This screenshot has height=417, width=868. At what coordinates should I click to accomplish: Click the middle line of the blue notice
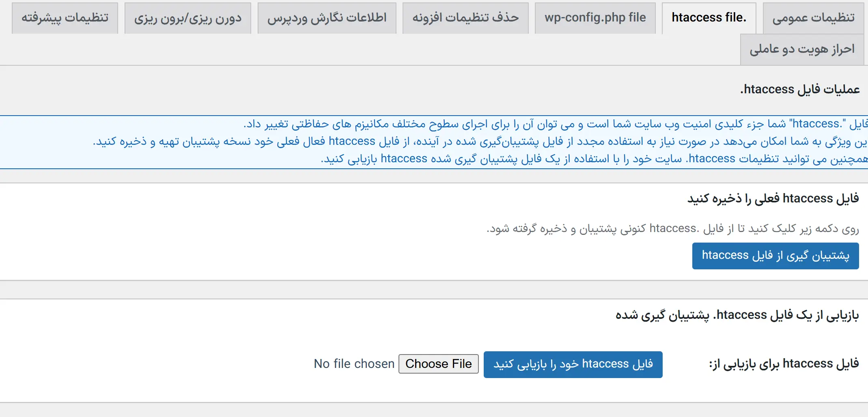click(480, 141)
